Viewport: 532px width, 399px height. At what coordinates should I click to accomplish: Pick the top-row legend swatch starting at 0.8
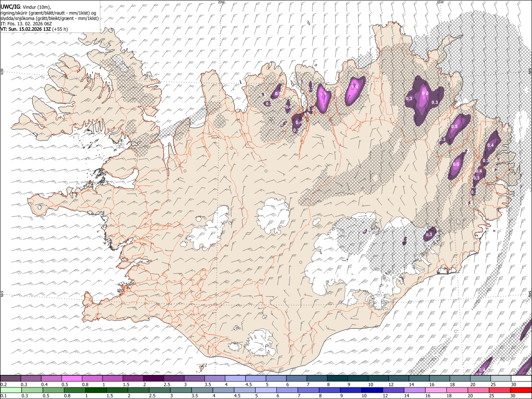pyautogui.click(x=92, y=379)
